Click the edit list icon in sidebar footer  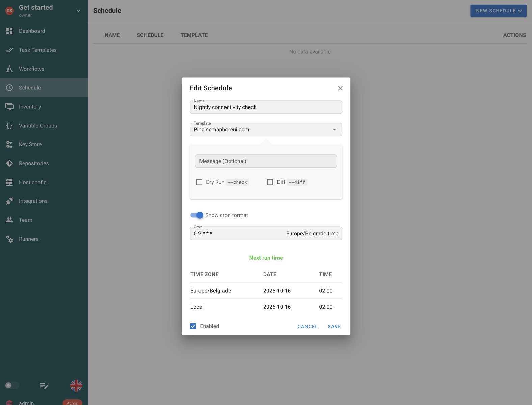pyautogui.click(x=44, y=386)
